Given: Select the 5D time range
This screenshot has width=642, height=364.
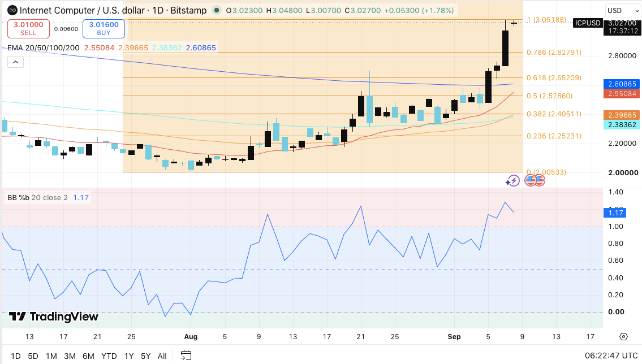Looking at the screenshot, I should click(x=33, y=356).
